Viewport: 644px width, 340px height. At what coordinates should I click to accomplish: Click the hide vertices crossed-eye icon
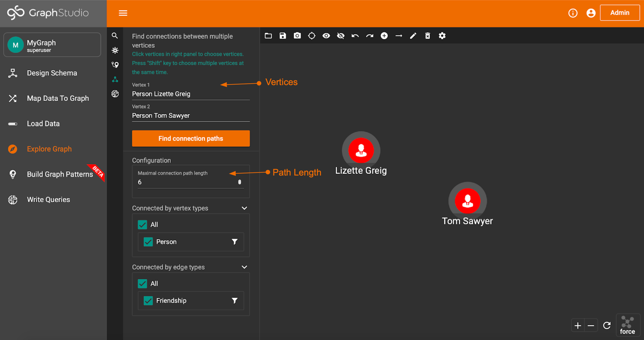(340, 36)
